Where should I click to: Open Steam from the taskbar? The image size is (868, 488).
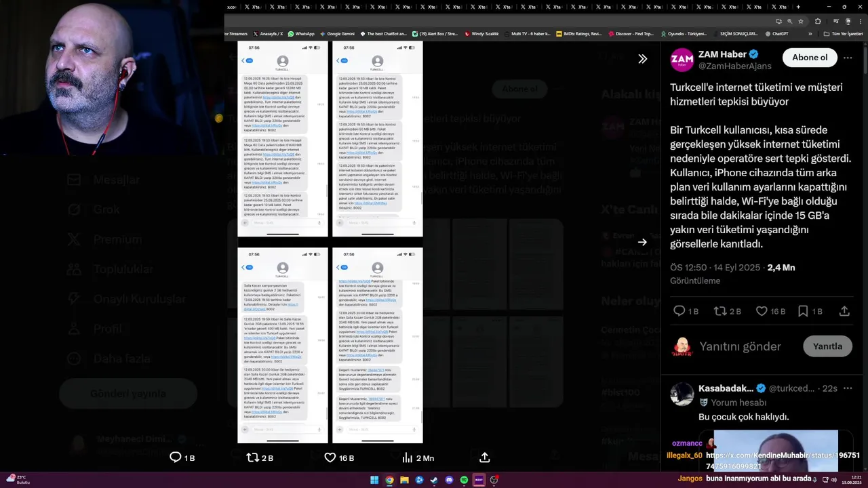[434, 480]
